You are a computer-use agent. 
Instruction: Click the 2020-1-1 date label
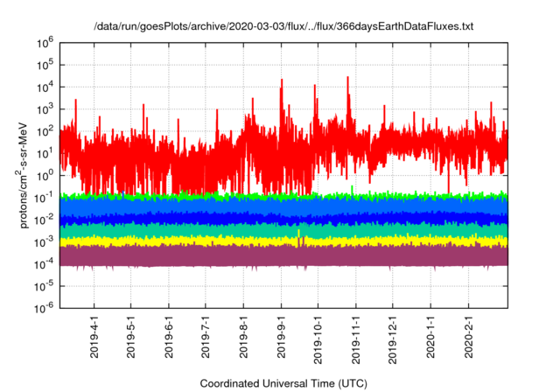point(430,337)
